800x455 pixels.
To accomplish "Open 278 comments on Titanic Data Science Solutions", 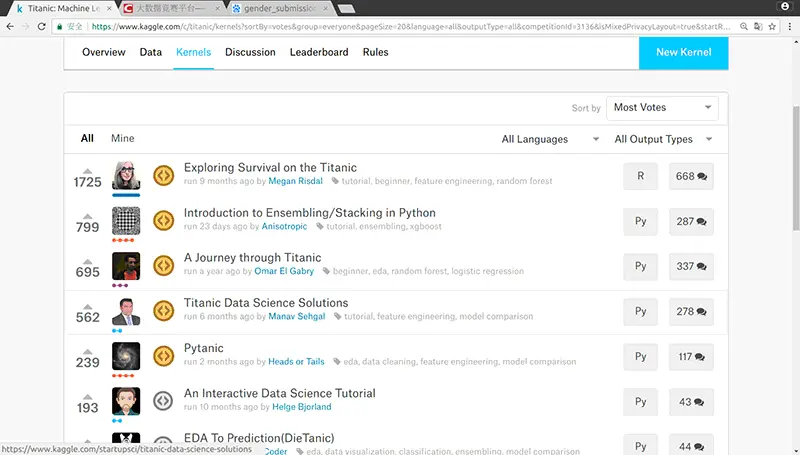I will coord(691,312).
